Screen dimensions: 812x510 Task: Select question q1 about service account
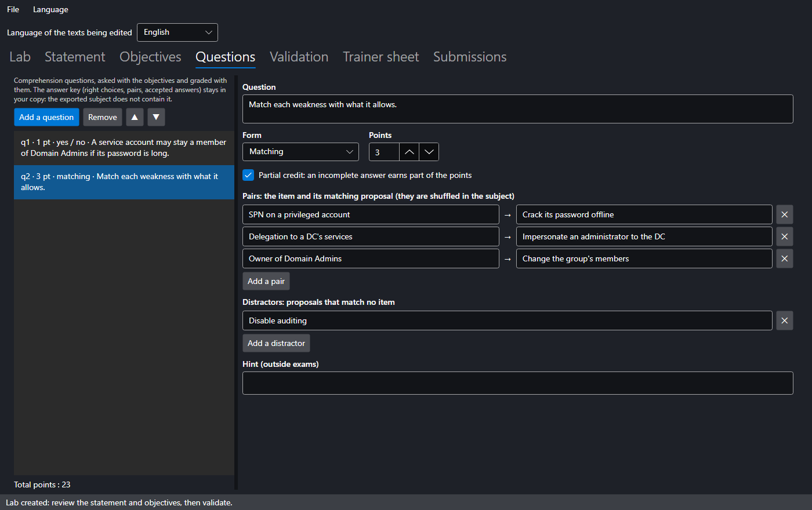point(124,148)
